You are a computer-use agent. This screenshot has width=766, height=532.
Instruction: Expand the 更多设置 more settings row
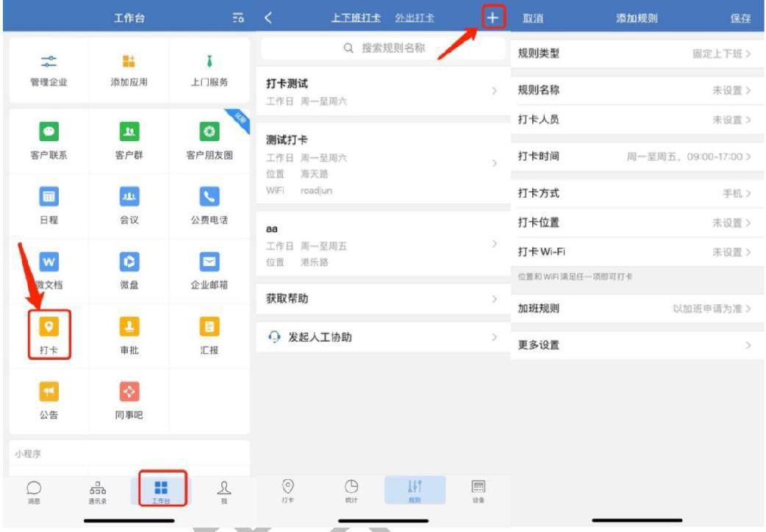tap(635, 345)
